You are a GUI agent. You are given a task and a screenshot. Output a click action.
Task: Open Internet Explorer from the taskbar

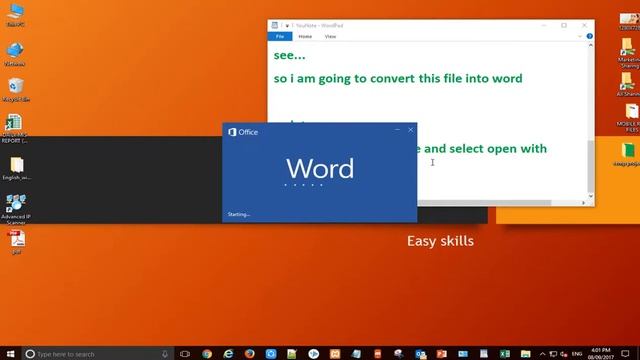click(228, 353)
